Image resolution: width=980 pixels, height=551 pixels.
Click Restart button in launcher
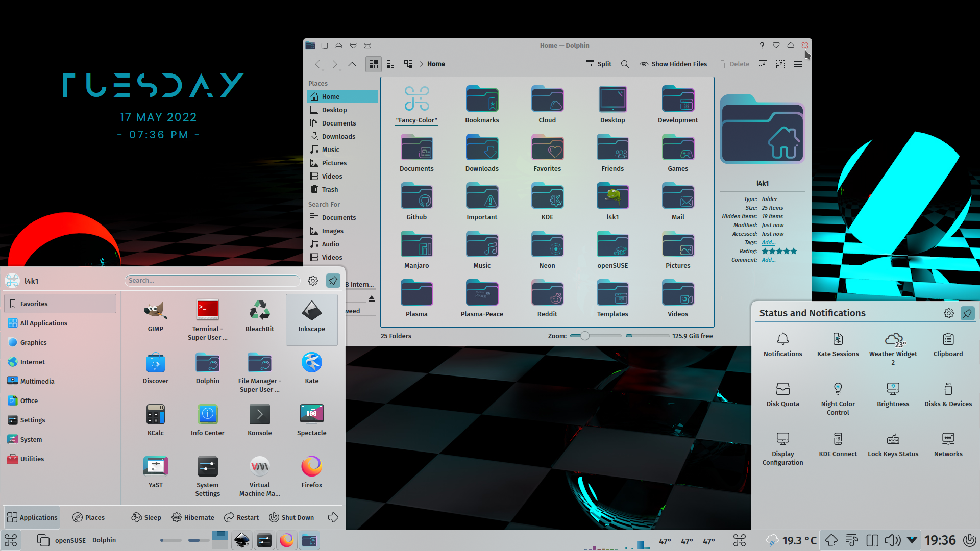click(242, 517)
